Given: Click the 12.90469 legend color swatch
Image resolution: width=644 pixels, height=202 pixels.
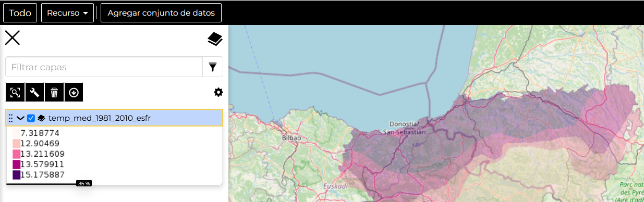Looking at the screenshot, I should coord(16,144).
